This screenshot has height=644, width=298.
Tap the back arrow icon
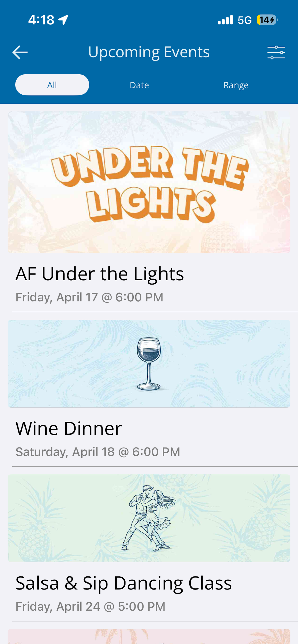pos(20,52)
